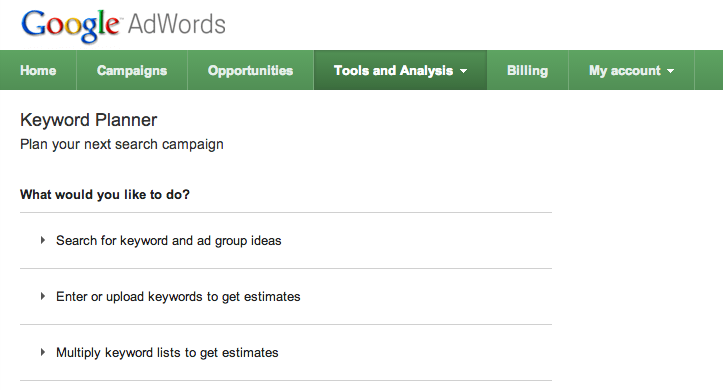Click the Keyword Planner heading
The image size is (723, 390).
click(x=89, y=120)
